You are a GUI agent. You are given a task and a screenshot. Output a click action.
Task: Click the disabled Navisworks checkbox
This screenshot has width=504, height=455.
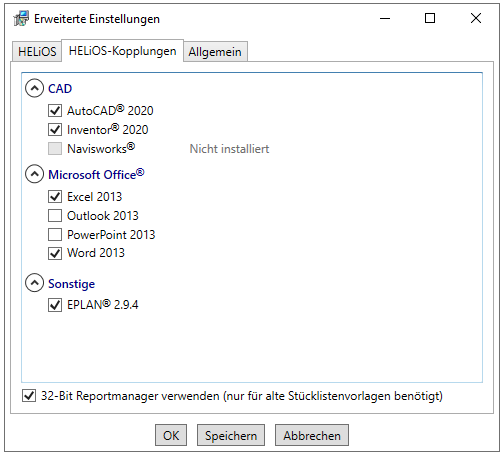55,148
